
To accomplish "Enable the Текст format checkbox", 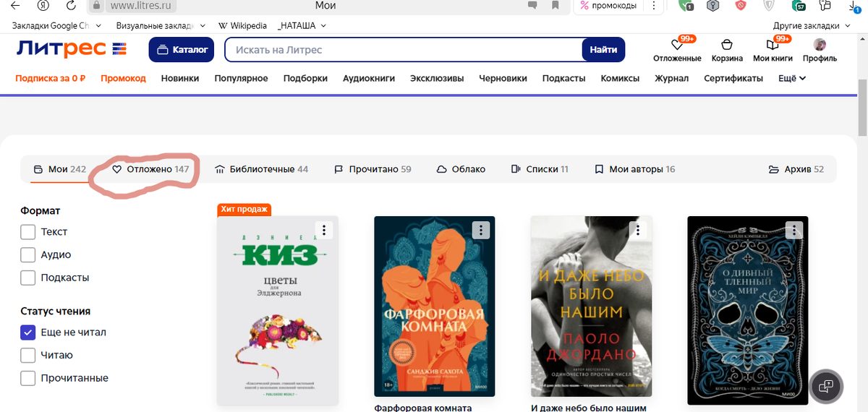I will coord(28,232).
